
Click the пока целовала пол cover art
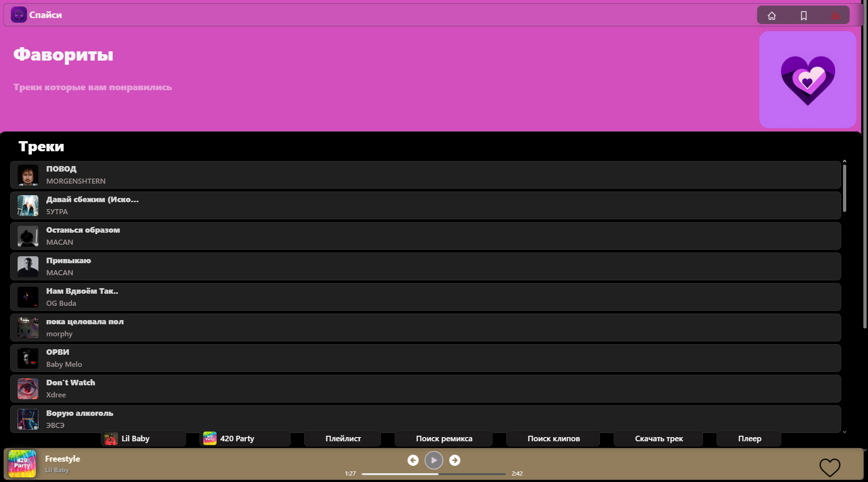coord(28,328)
